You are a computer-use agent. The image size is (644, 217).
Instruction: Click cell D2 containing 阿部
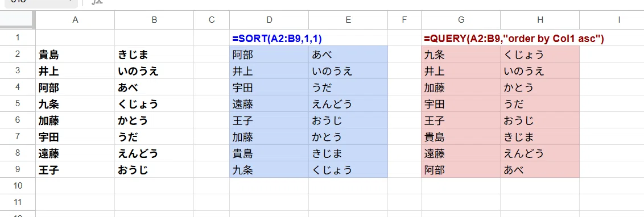click(269, 55)
